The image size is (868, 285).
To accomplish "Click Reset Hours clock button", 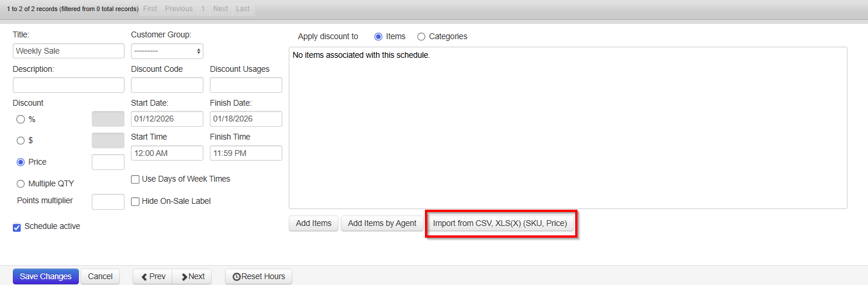I will coord(258,276).
